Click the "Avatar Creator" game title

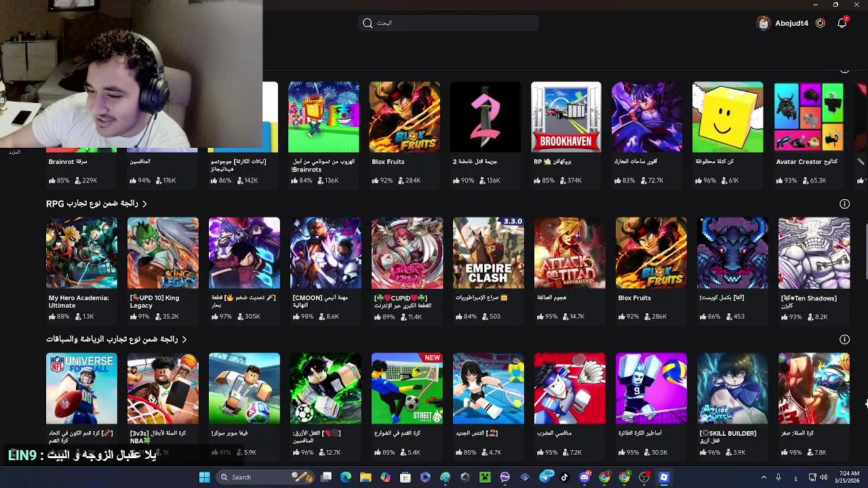(x=807, y=162)
